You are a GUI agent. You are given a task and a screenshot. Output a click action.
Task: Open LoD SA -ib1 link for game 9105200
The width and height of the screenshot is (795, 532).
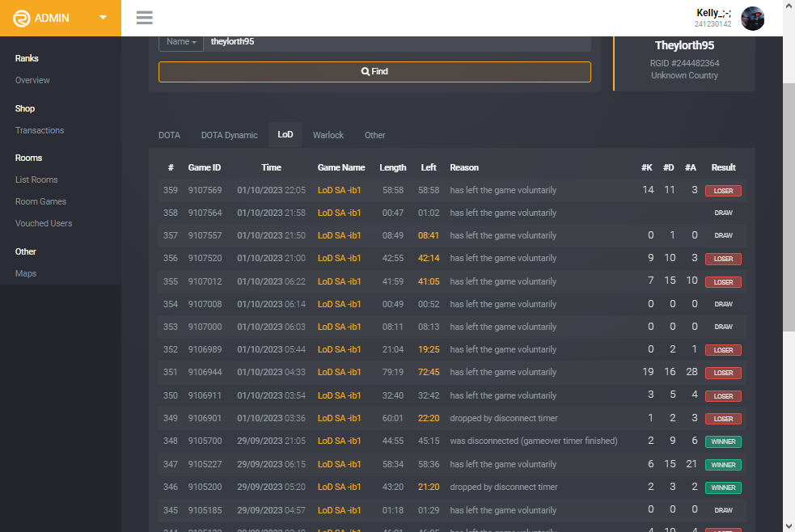[339, 488]
